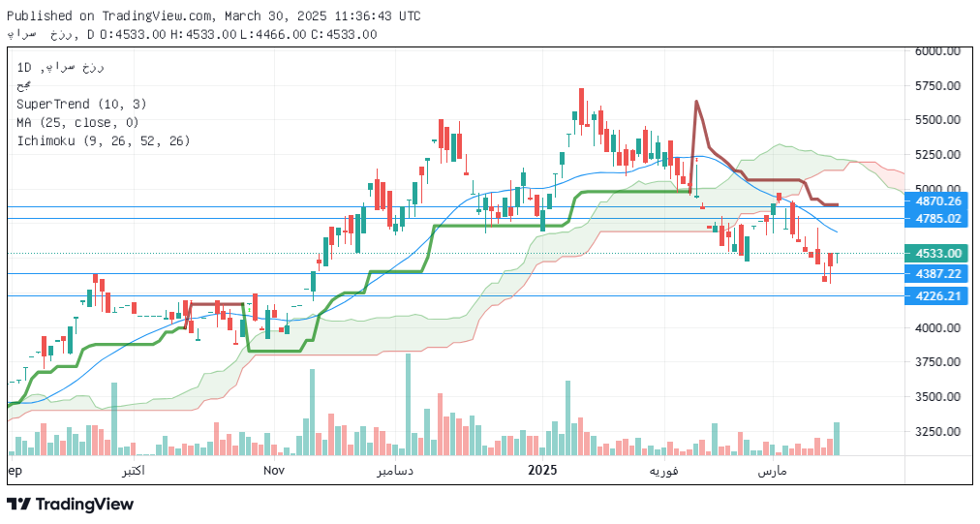The image size is (980, 524).
Task: Click the 3250.00 price axis label
Action: pyautogui.click(x=937, y=431)
